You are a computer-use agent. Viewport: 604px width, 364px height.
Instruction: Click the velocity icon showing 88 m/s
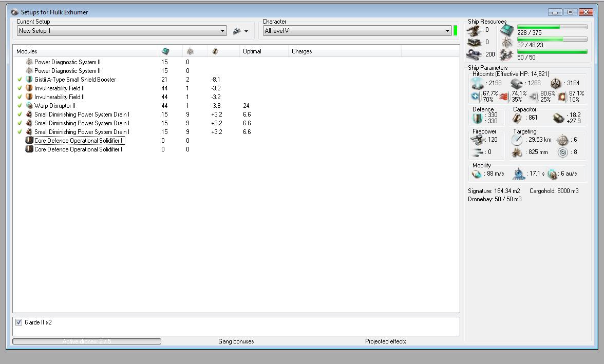point(477,174)
